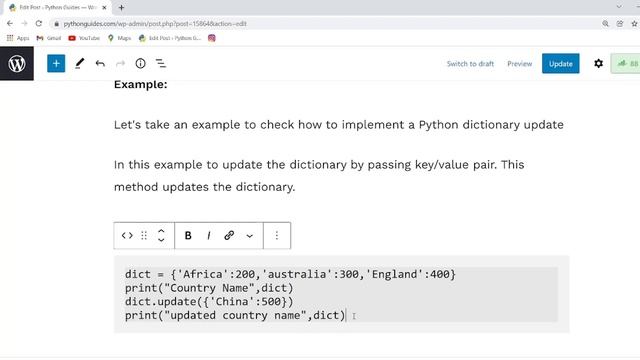Image resolution: width=640 pixels, height=360 pixels.
Task: Open the Maps bookmark
Action: (119, 38)
